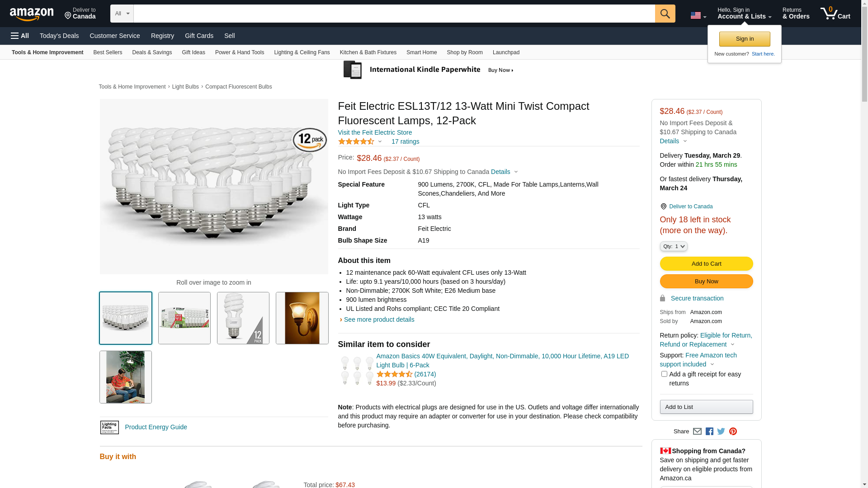The image size is (868, 488).
Task: Expand the search category All dropdown
Action: click(122, 14)
